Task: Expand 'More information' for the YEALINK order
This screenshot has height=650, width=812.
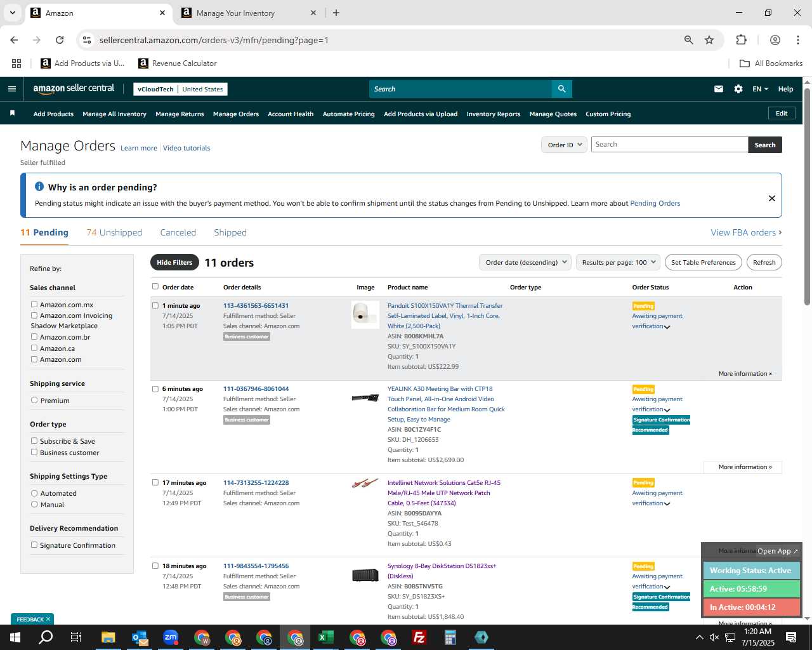Action: point(745,467)
